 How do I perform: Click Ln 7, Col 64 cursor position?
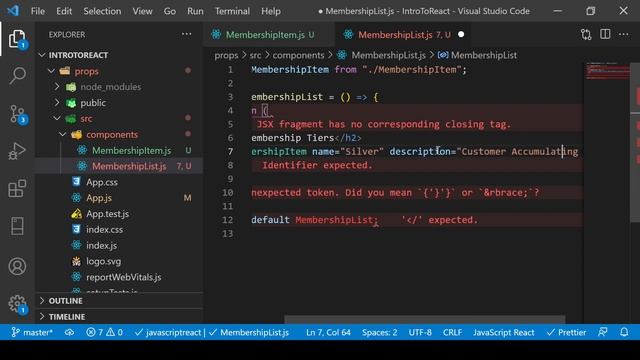328,332
